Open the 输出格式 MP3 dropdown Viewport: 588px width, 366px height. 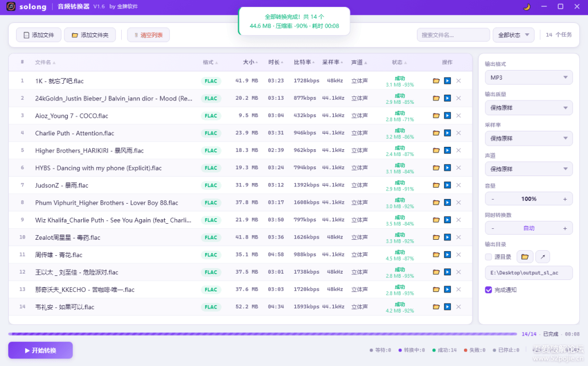coord(528,77)
